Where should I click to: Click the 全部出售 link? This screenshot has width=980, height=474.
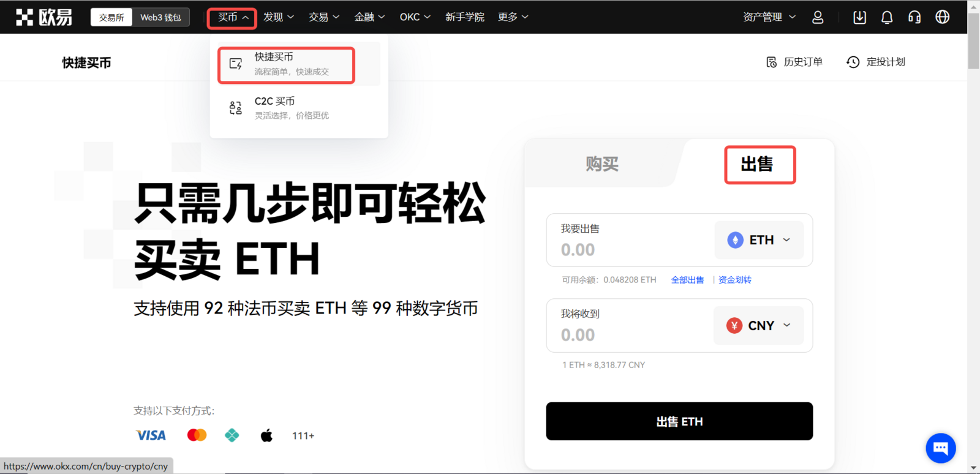(687, 280)
